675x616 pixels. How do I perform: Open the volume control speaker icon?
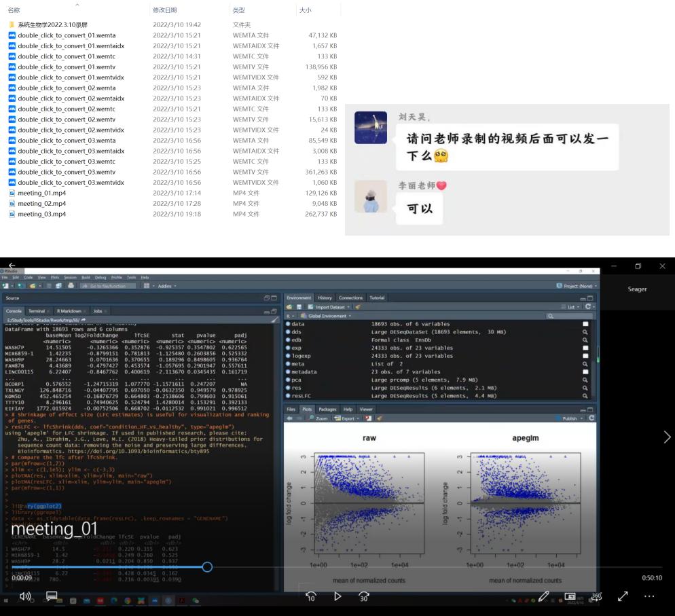tap(25, 596)
